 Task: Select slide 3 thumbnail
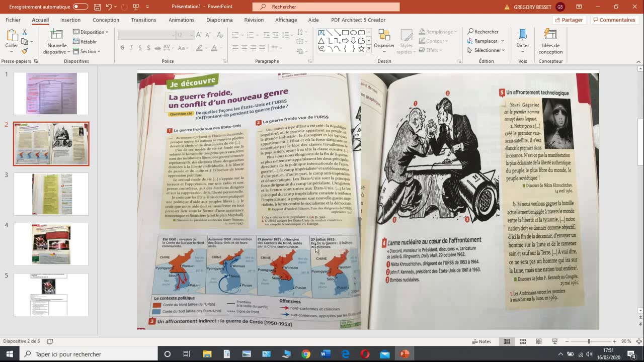tap(51, 194)
